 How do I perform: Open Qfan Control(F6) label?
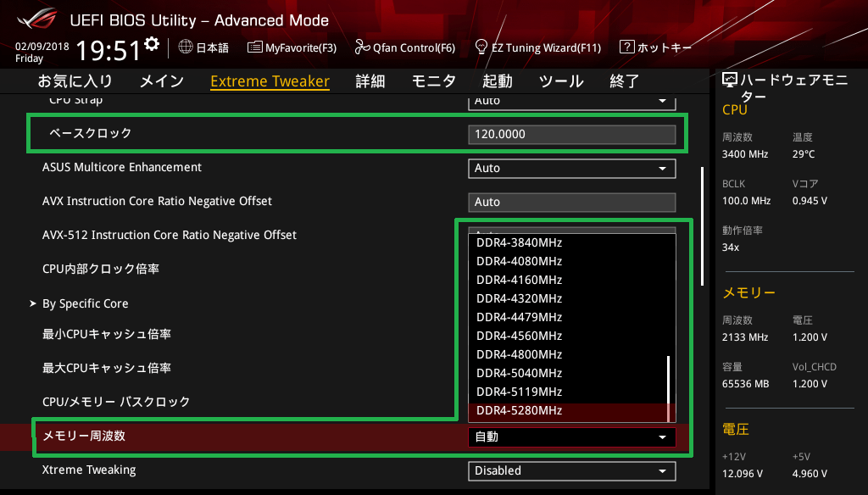(414, 47)
